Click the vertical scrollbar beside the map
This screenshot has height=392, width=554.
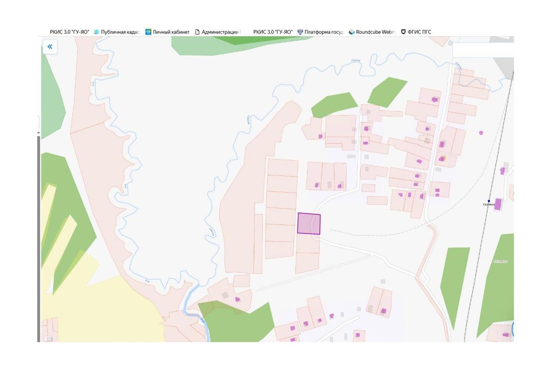[38, 238]
